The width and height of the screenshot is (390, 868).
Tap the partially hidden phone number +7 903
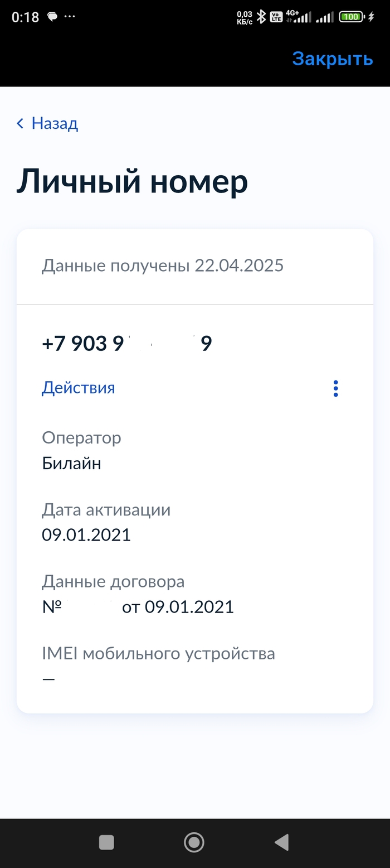(x=126, y=344)
